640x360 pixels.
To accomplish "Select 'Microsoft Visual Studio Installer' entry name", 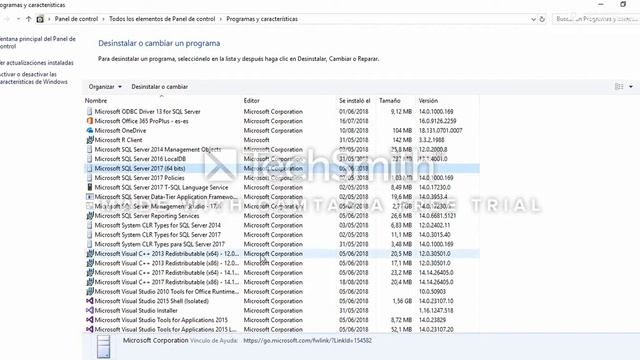I will coord(136,311).
